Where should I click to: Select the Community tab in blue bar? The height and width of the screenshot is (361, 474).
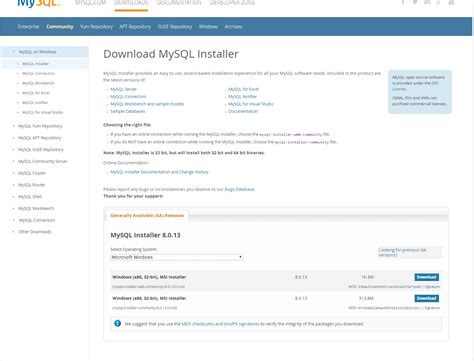60,27
